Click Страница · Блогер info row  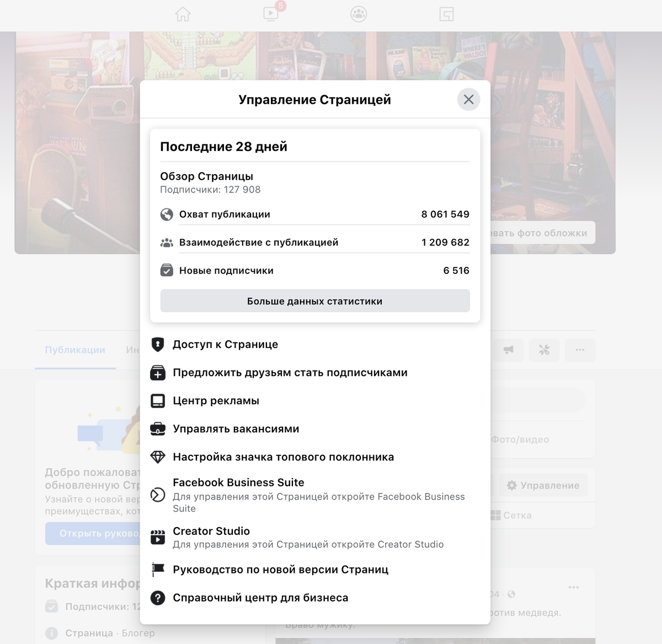(x=100, y=633)
